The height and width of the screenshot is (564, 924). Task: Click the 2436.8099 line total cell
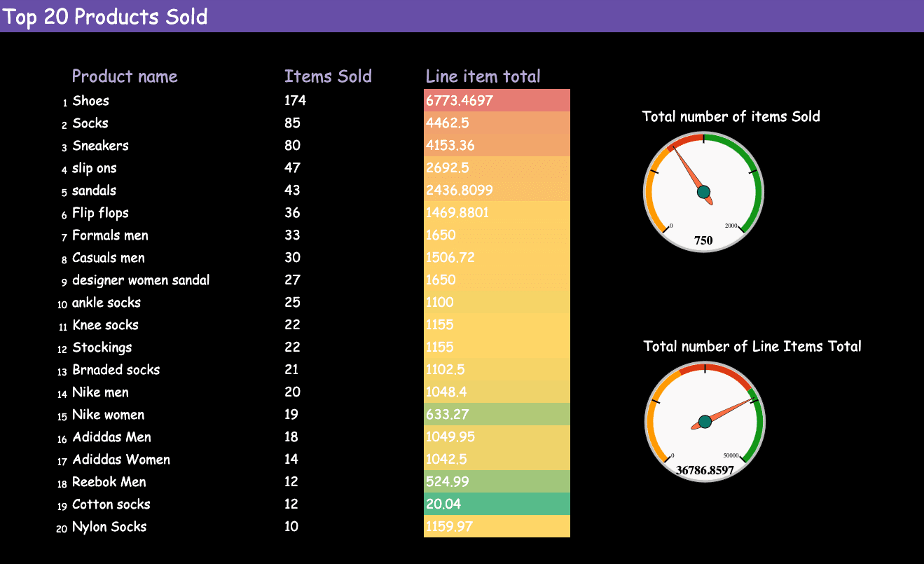pyautogui.click(x=497, y=191)
